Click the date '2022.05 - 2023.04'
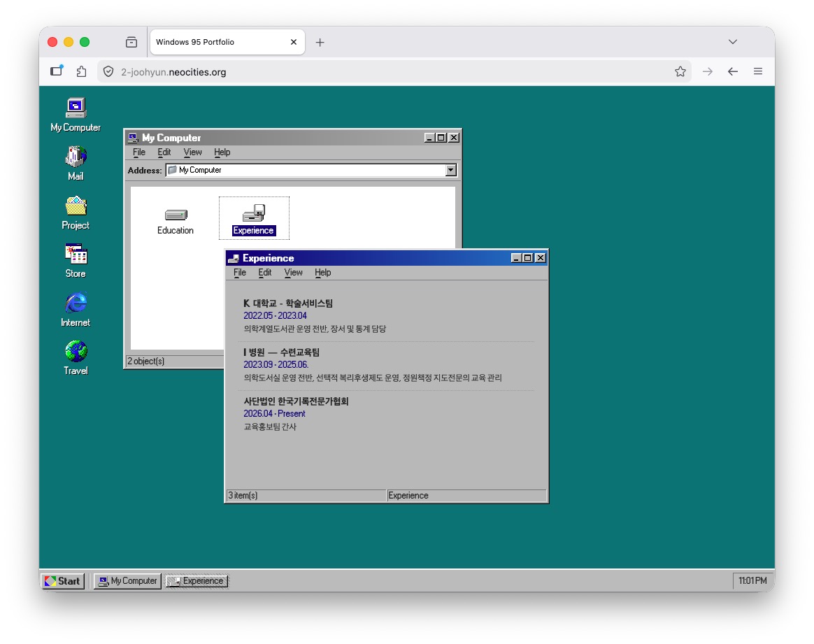This screenshot has height=644, width=814. [275, 315]
